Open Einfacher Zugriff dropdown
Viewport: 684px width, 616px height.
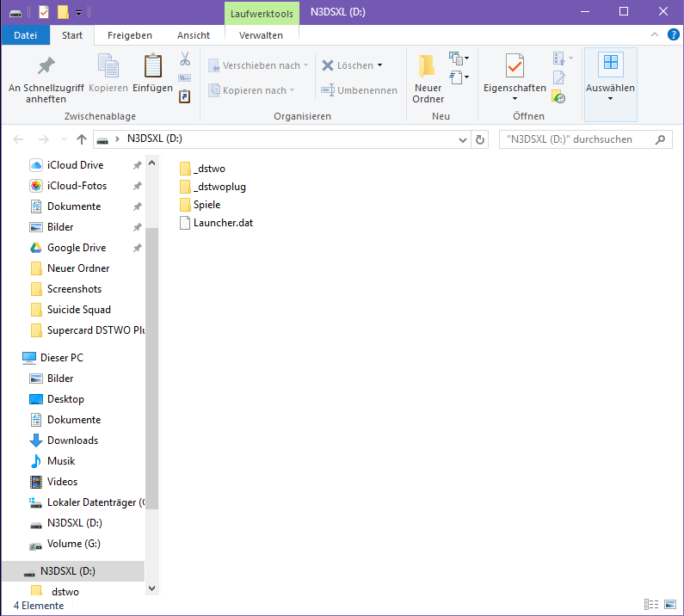point(459,77)
